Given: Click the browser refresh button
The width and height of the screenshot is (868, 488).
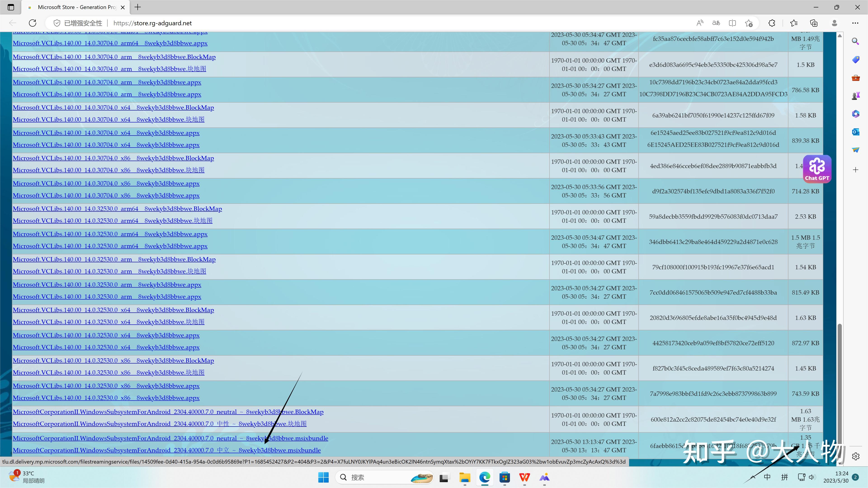Looking at the screenshot, I should coord(32,23).
